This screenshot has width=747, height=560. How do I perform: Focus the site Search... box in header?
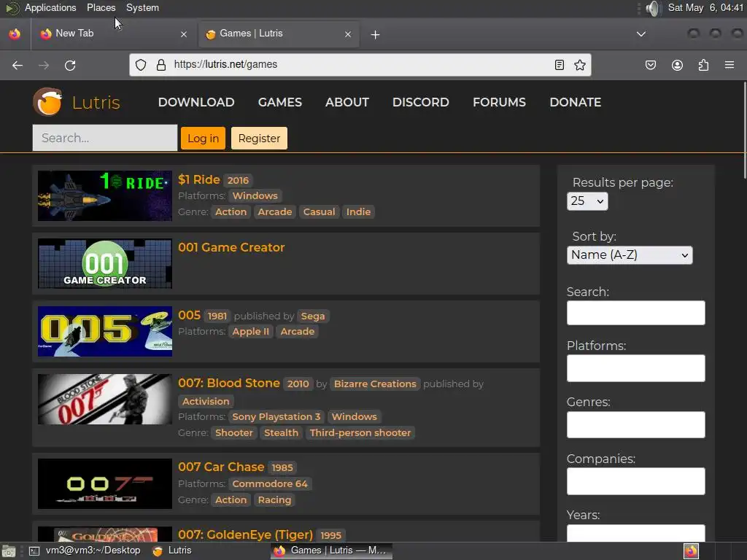coord(105,138)
